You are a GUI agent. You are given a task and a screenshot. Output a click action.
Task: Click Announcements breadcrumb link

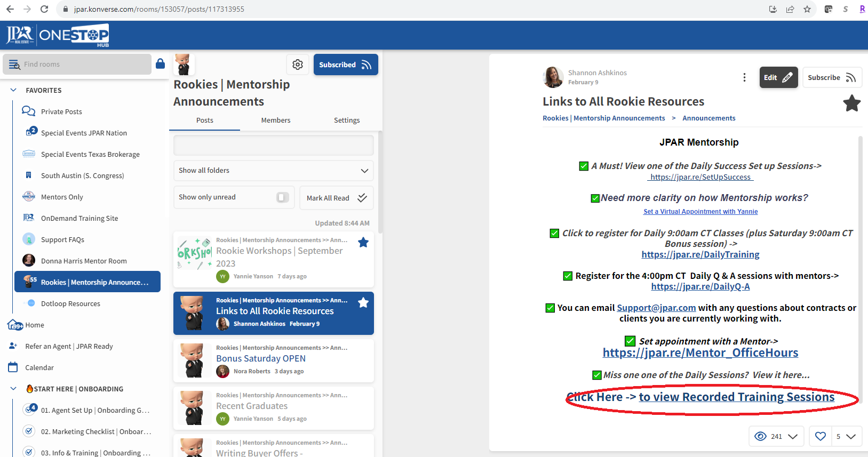coord(708,118)
